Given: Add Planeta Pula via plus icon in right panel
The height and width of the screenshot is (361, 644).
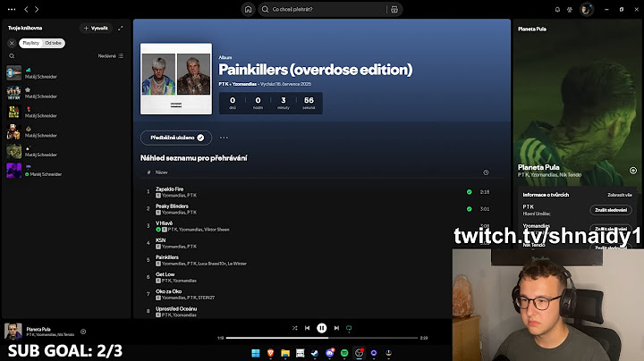Looking at the screenshot, I should click(633, 171).
